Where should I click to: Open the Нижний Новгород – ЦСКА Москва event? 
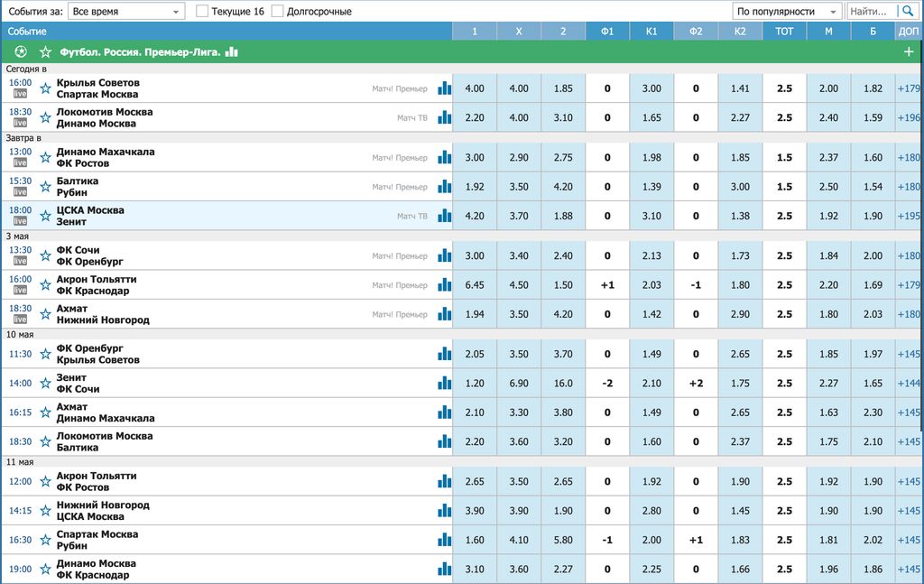click(x=103, y=510)
